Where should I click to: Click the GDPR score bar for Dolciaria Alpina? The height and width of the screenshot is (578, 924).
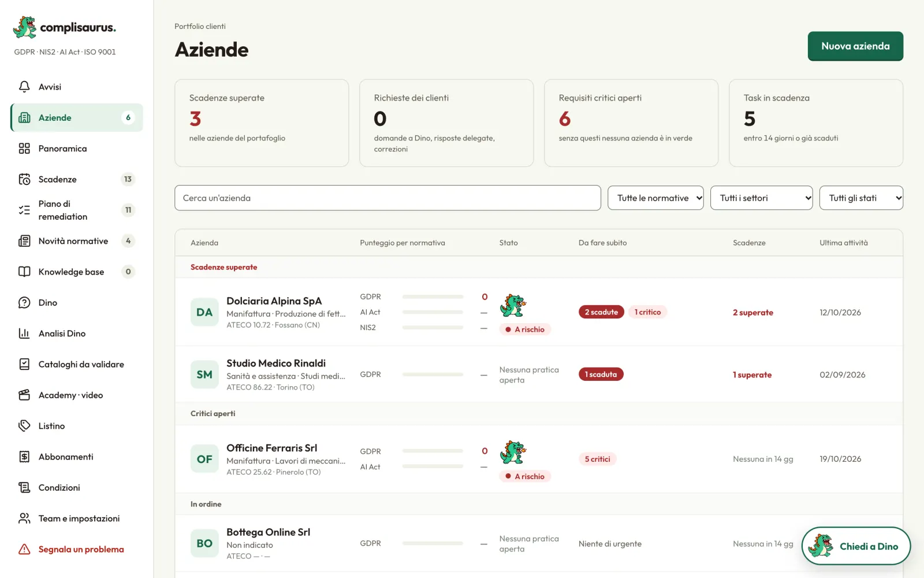[x=433, y=297]
